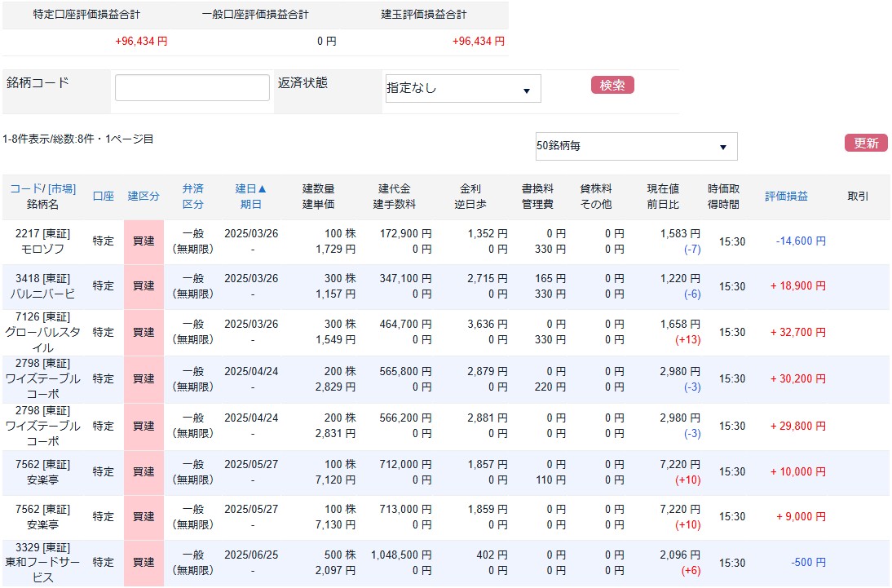Click the + 18,900 円 valuation gain
The width and height of the screenshot is (892, 588).
798,286
